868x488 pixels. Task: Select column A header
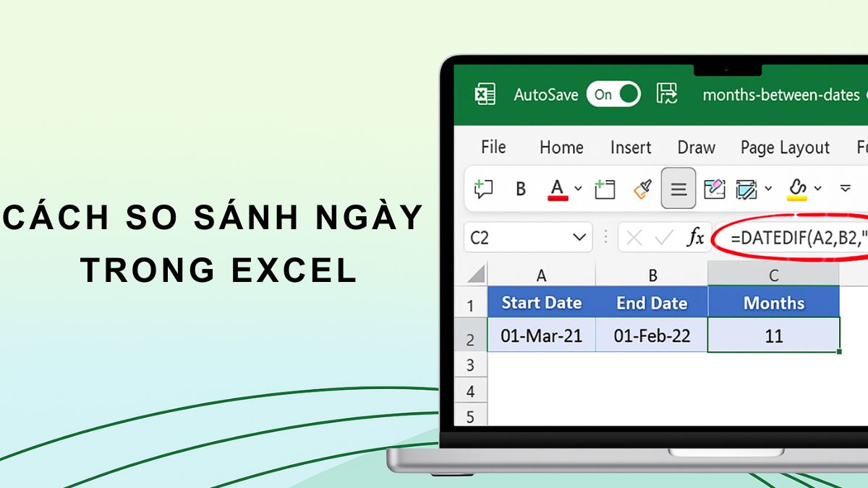point(541,275)
